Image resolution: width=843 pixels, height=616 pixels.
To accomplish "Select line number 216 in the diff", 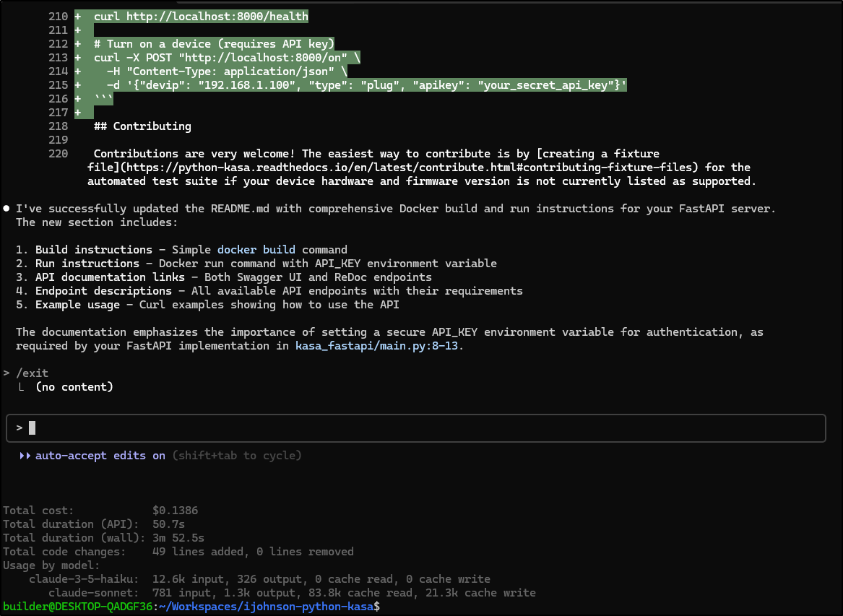I will pos(58,99).
